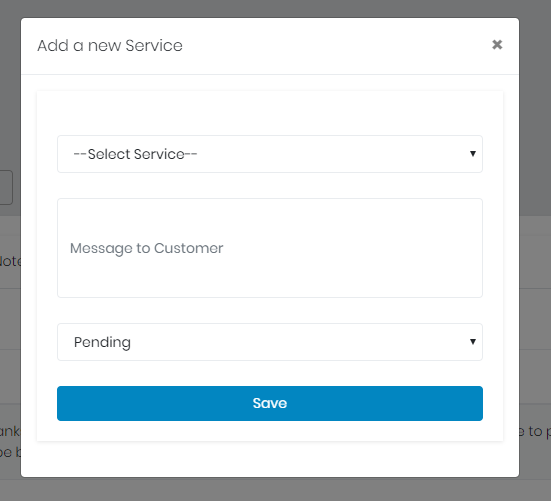The width and height of the screenshot is (551, 501).
Task: Click the Add a new Service title
Action: 110,46
